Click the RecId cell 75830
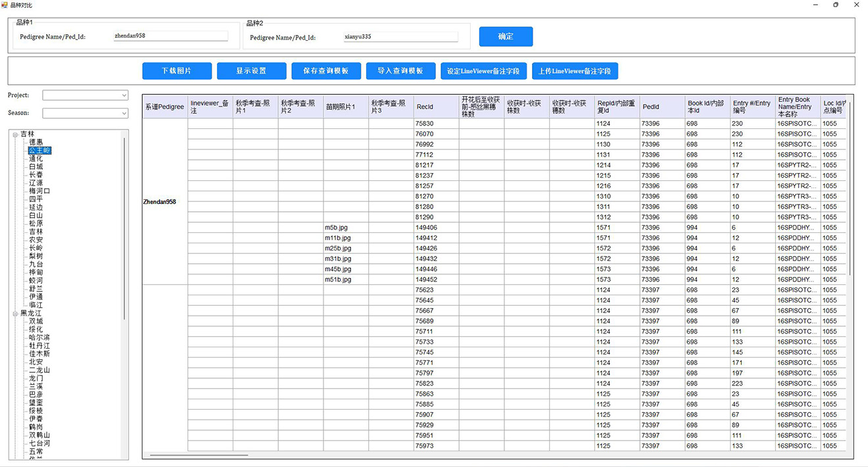Screen dimensions: 868x467 (436, 124)
